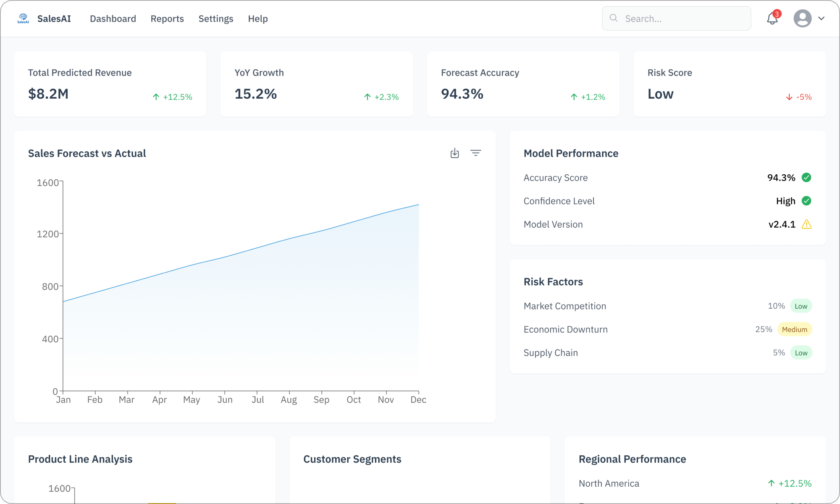
Task: Open the Settings menu item
Action: (x=215, y=18)
